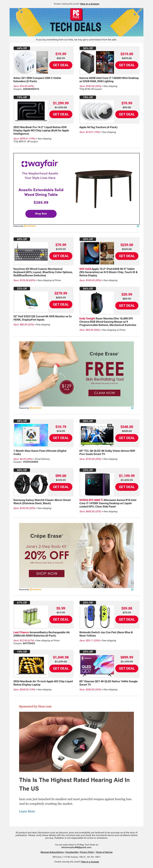The height and width of the screenshot is (868, 153).
Task: Open the Learn More link for Hear.com
Action: click(x=27, y=811)
